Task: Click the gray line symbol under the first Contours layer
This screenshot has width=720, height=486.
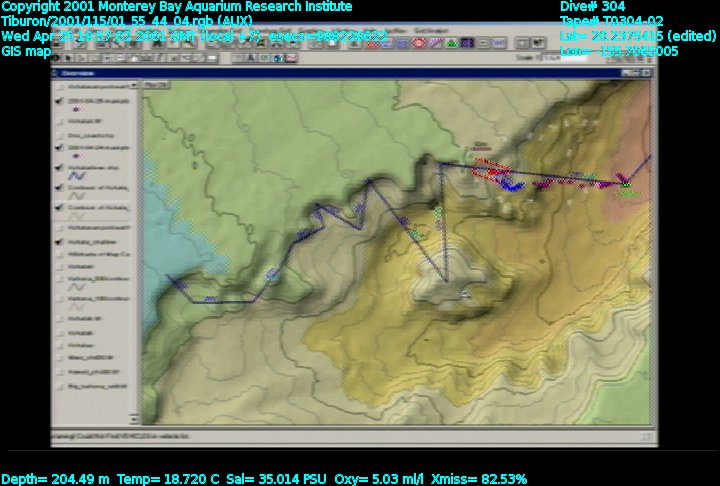Action: coord(76,198)
